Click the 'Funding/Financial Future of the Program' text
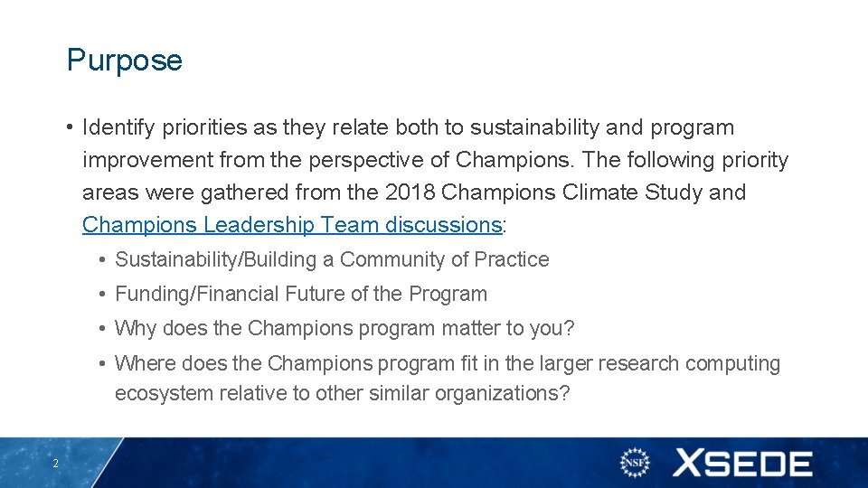This screenshot has height=488, width=868. (x=301, y=295)
